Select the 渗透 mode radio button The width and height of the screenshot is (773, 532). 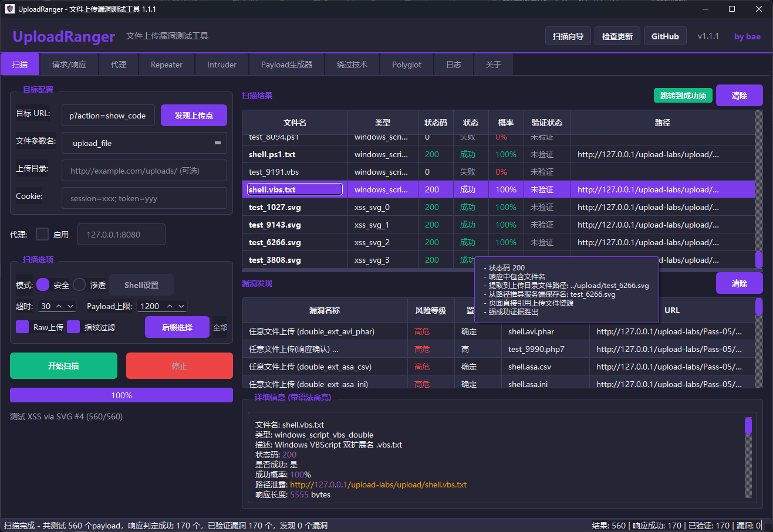click(x=79, y=284)
